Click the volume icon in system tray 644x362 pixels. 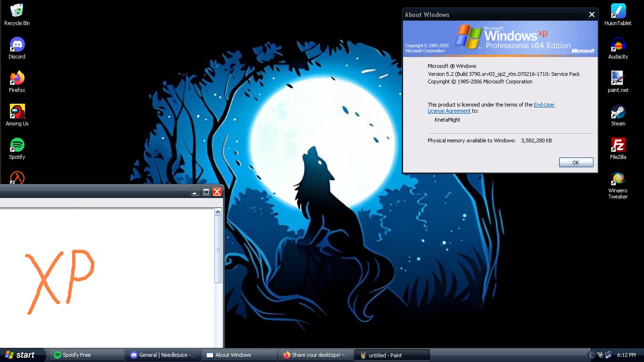coord(600,355)
